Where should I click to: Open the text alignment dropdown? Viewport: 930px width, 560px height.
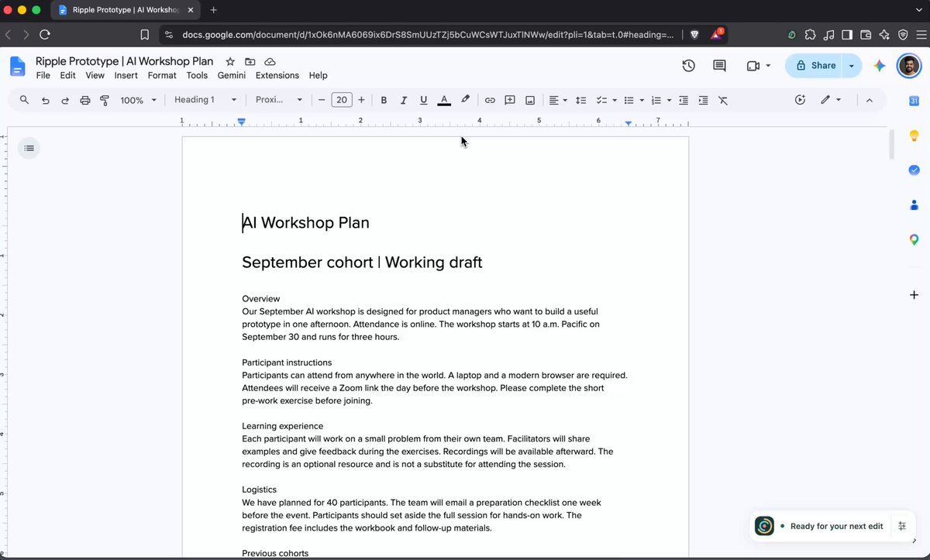click(558, 100)
